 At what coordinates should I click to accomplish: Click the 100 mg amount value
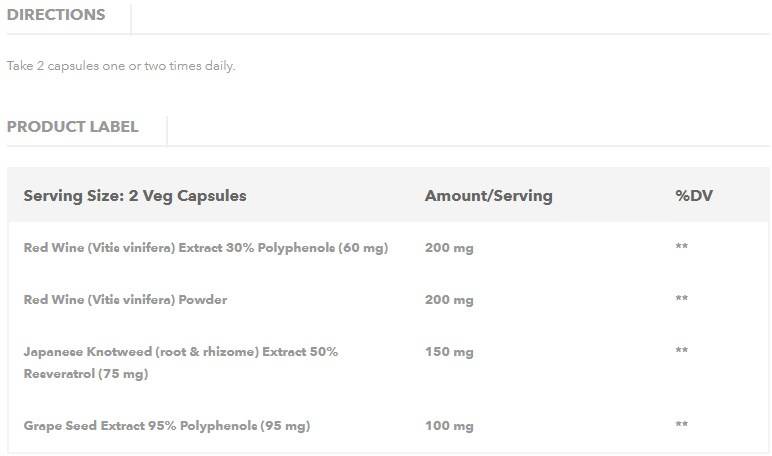click(449, 426)
